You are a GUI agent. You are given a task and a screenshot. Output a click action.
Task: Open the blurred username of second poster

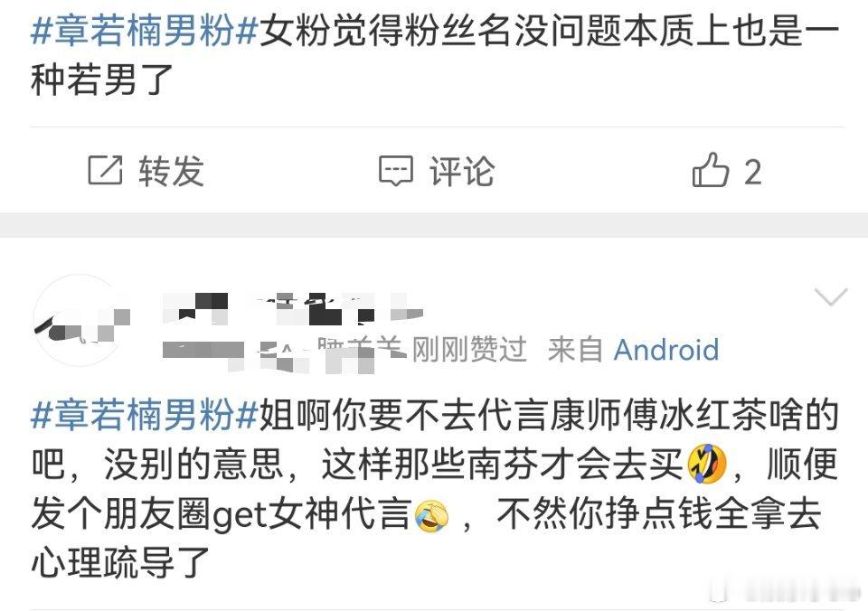pyautogui.click(x=293, y=309)
